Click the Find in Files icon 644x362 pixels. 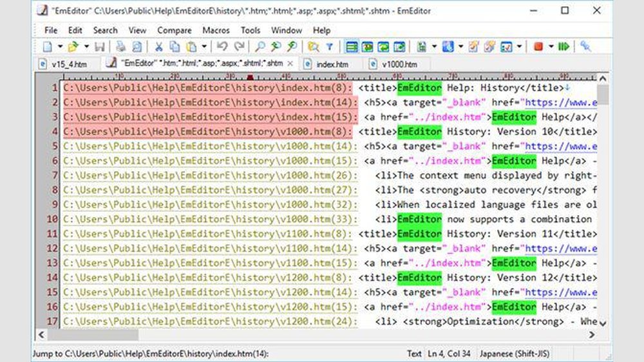click(x=314, y=47)
